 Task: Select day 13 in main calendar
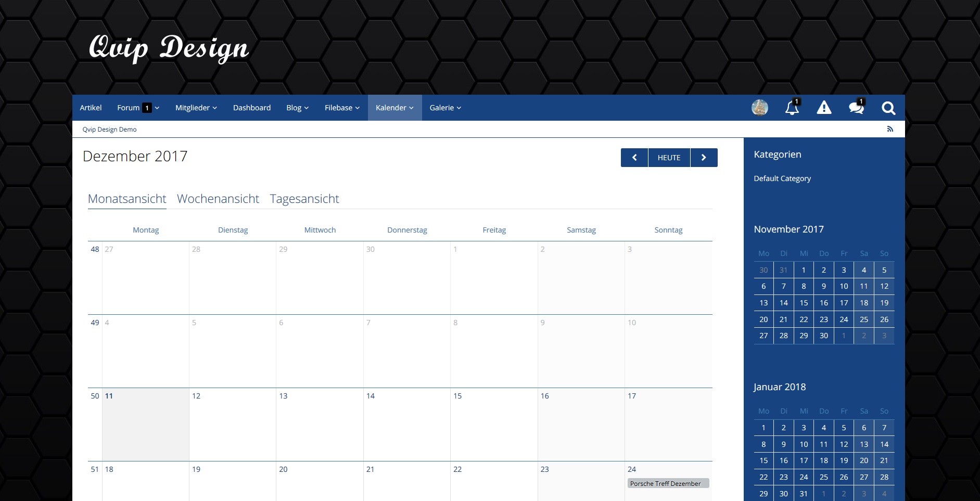coord(283,396)
